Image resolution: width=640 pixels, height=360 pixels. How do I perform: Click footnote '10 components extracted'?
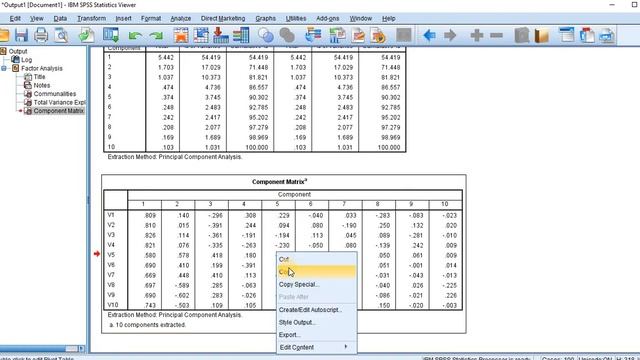[x=148, y=325]
